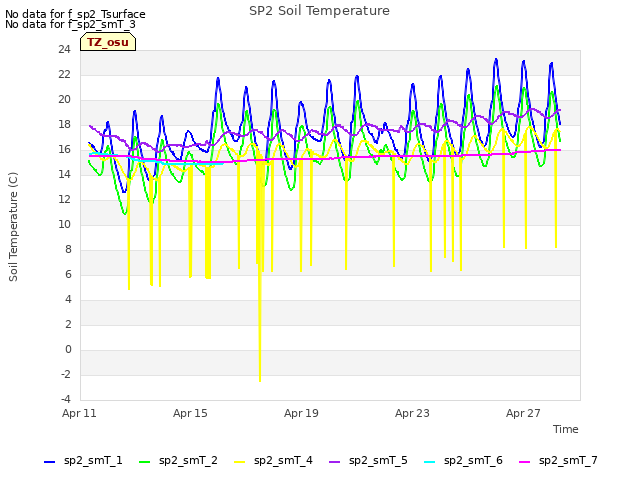The image size is (640, 480).
Task: Click cyan sp2_smT_6 legend color marker
Action: pyautogui.click(x=429, y=462)
